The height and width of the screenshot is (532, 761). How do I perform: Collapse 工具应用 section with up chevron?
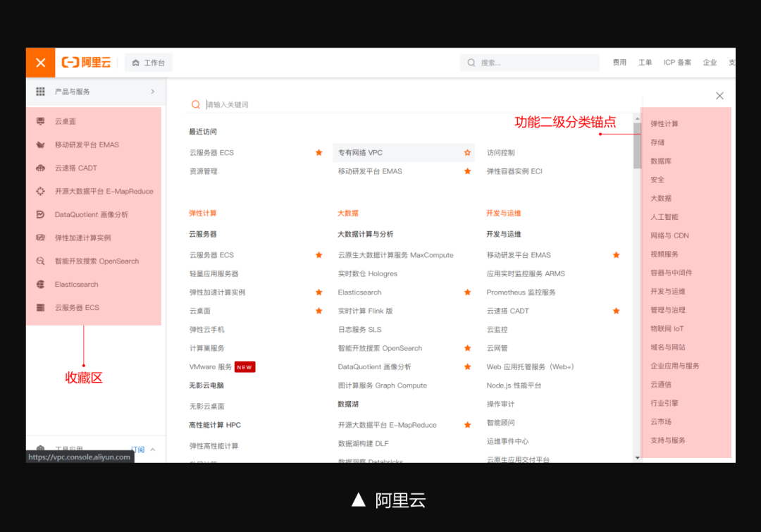(153, 450)
